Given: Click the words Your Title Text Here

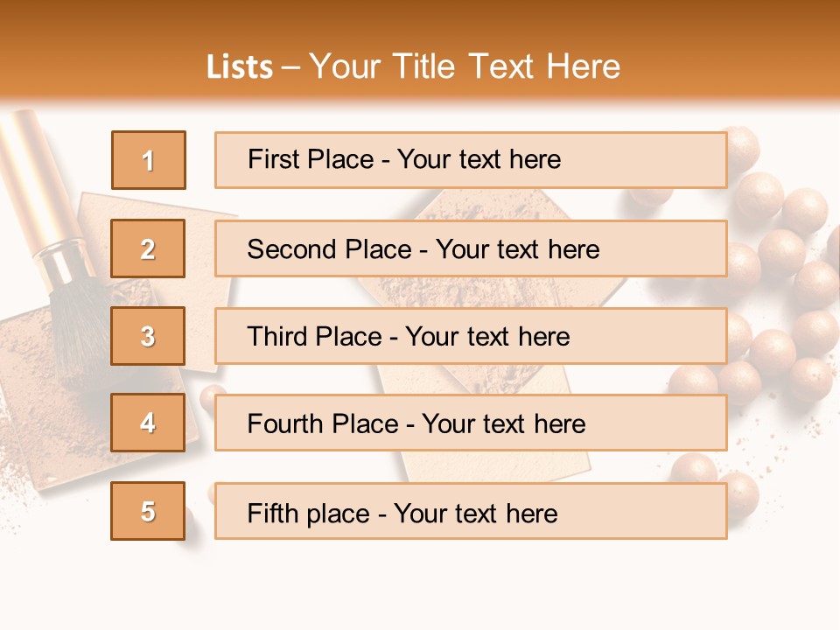Looking at the screenshot, I should (x=465, y=66).
